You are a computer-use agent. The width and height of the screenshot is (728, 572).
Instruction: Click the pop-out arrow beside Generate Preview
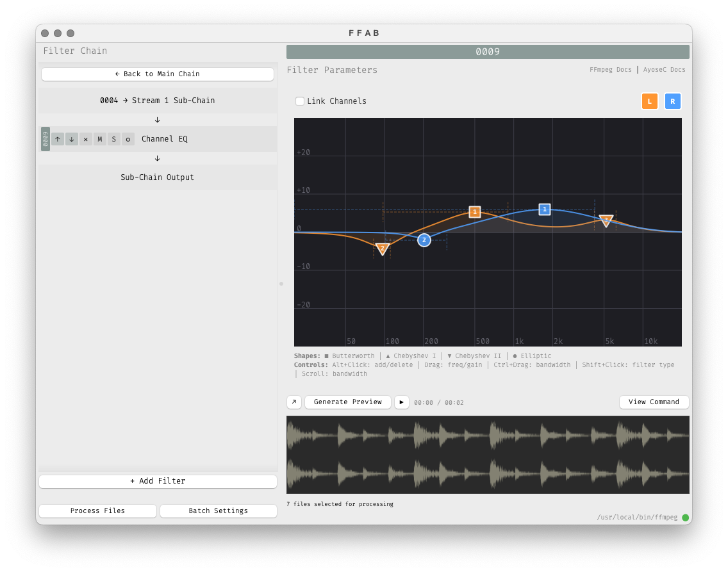pyautogui.click(x=294, y=402)
